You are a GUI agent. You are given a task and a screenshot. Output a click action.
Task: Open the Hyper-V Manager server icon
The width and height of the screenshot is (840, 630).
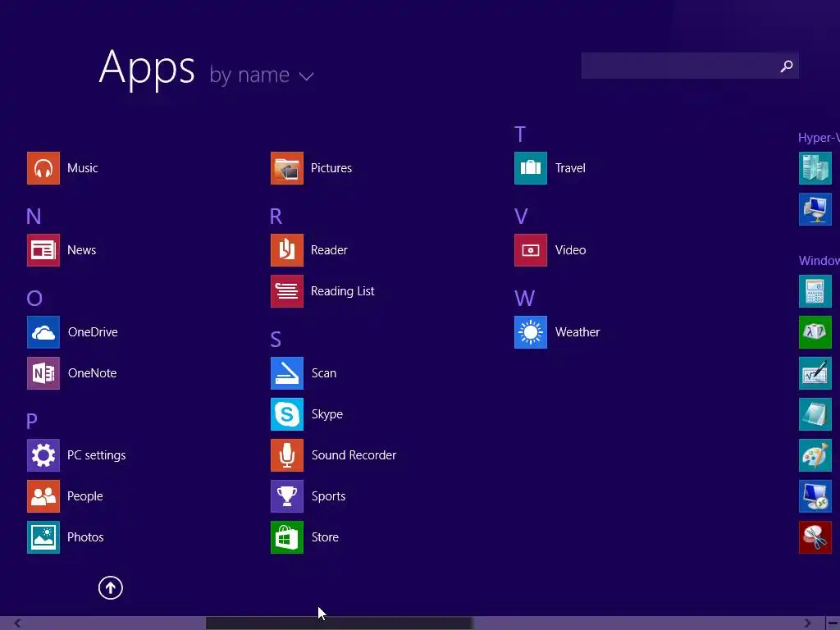(x=815, y=168)
